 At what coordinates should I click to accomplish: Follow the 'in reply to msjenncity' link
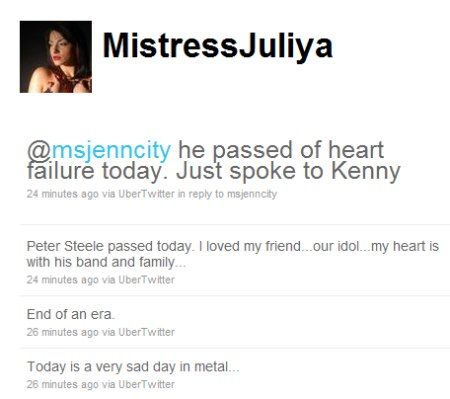(x=227, y=194)
